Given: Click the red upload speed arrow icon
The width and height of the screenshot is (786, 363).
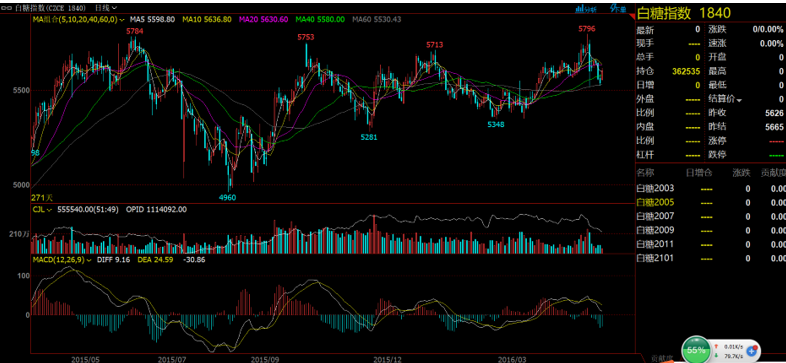Looking at the screenshot, I should [715, 346].
